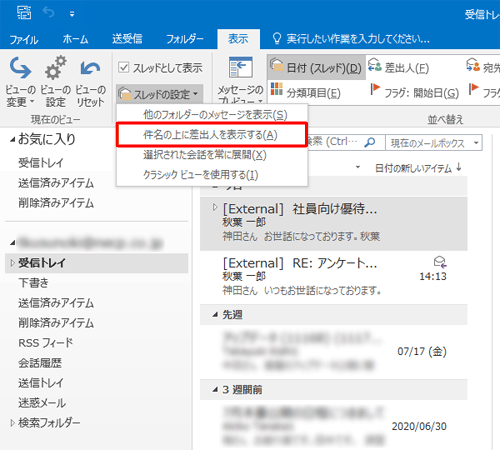Open the message dated 07/17 (金)
Viewport: 500px width, 450px height.
(334, 352)
